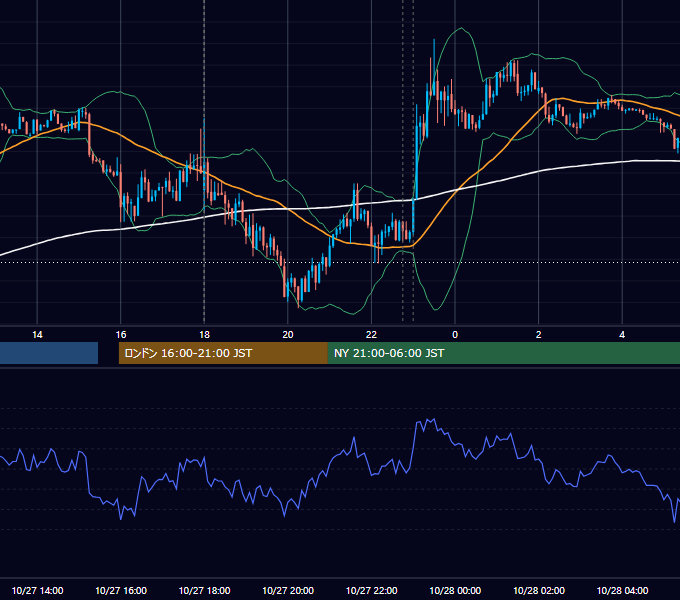Screen dimensions: 680x600
Task: Select the 4 hour axis label
Action: pyautogui.click(x=622, y=335)
